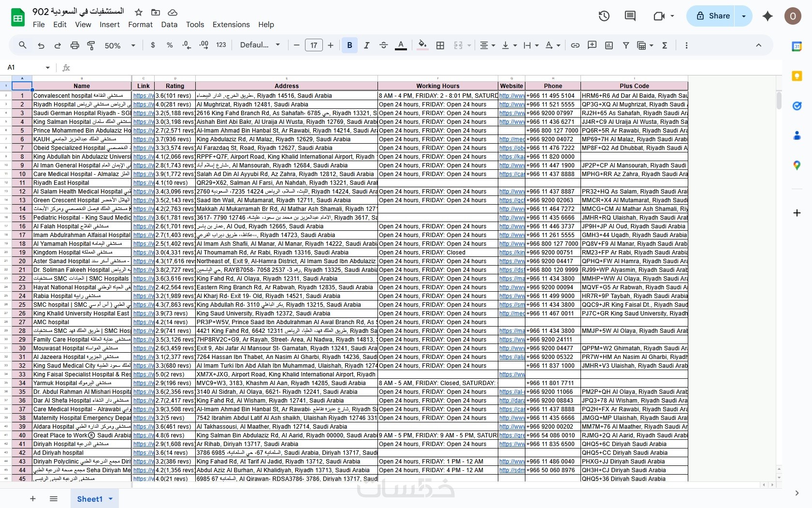Open horizontal align dropdown
Image resolution: width=812 pixels, height=508 pixels.
pos(487,45)
